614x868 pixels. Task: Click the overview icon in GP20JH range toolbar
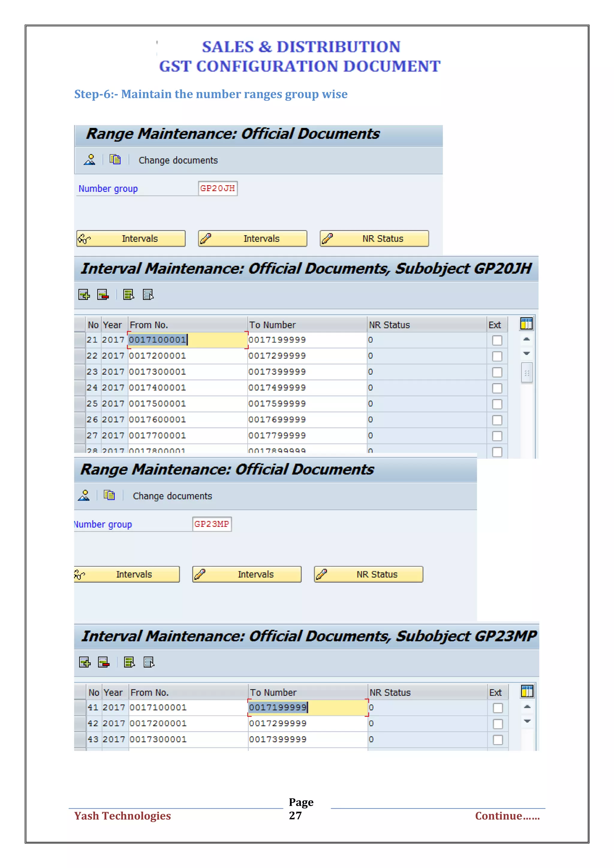pos(90,159)
